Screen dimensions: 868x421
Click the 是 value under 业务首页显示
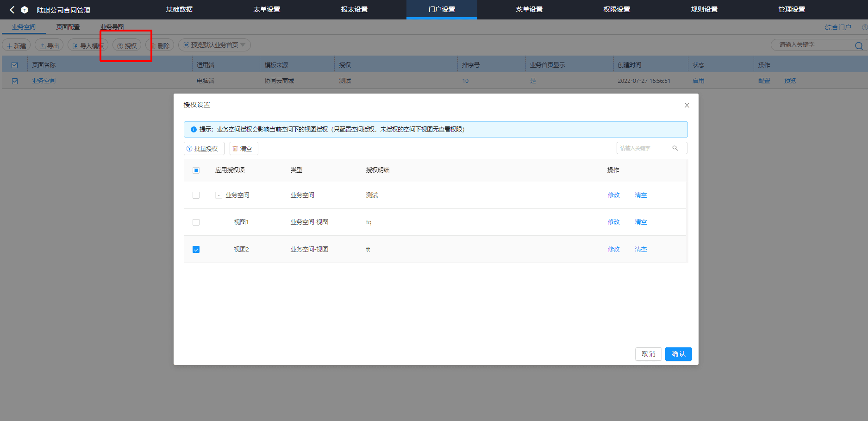[533, 81]
